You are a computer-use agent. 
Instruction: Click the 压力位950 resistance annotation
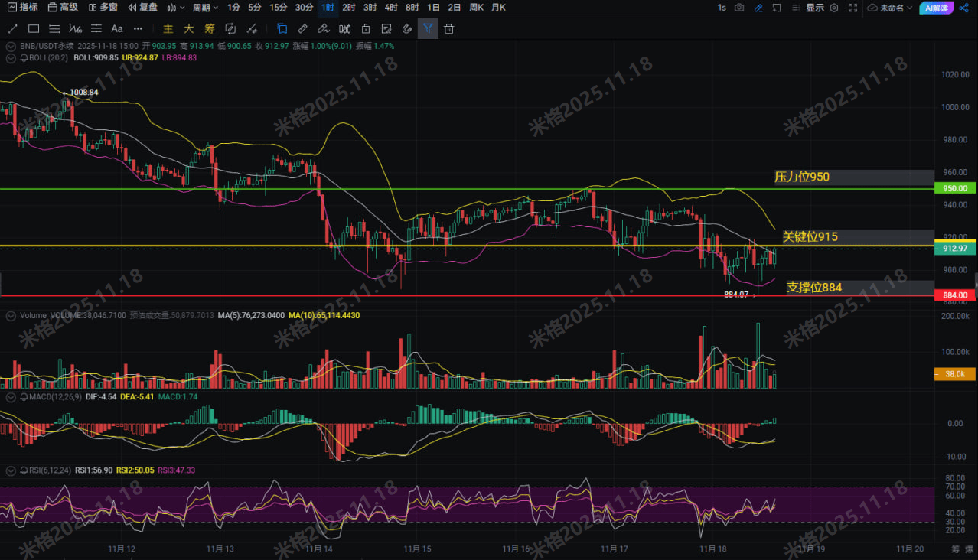(801, 177)
